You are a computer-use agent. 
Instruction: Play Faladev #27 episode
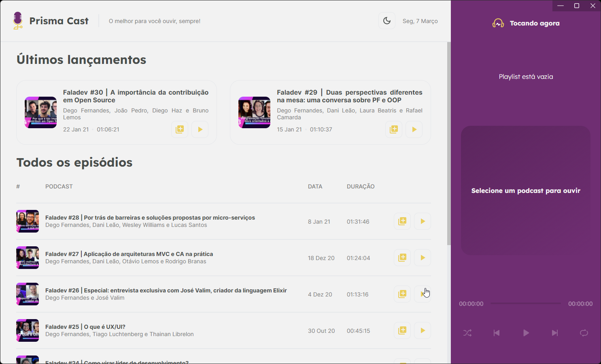click(x=423, y=258)
